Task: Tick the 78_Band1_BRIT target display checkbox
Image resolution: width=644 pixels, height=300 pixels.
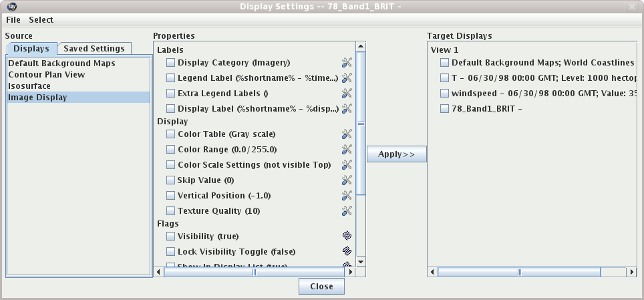Action: click(x=445, y=109)
